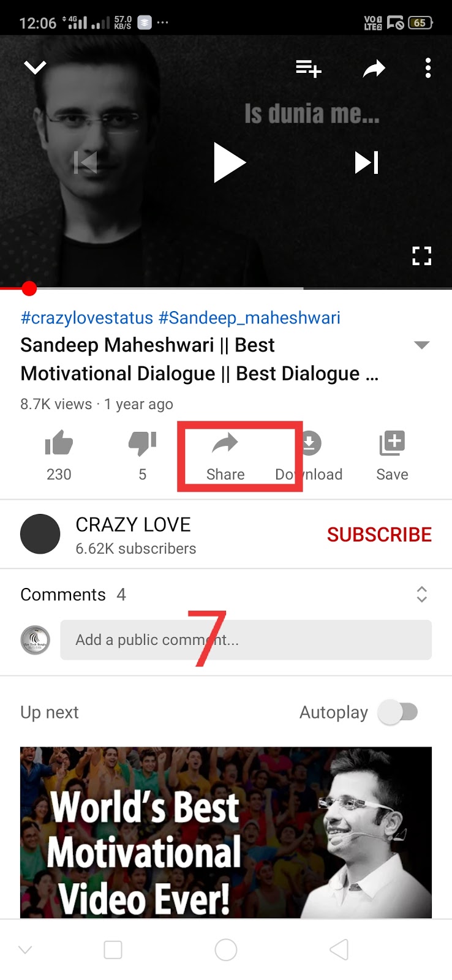Subscribe to the CRAZY LOVE channel
Screen dimensions: 452x980
coord(379,535)
